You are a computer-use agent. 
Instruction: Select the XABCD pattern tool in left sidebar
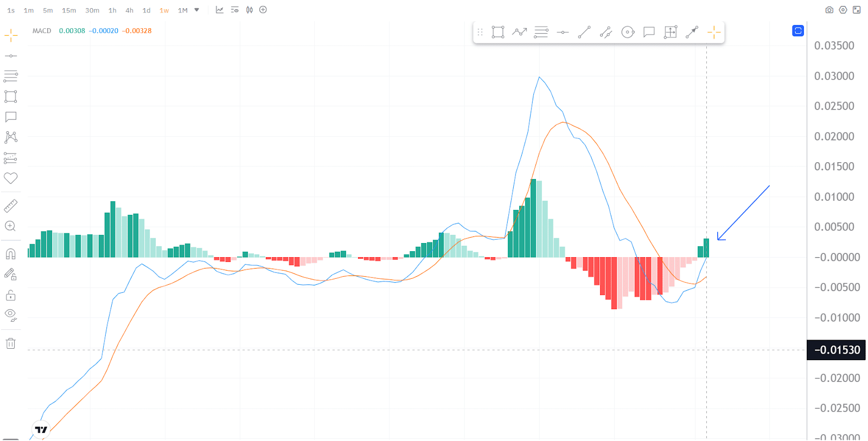pyautogui.click(x=11, y=137)
